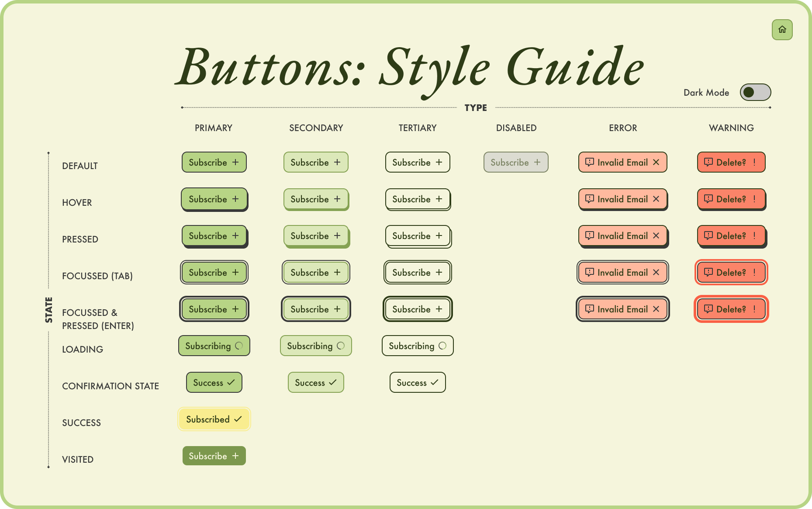Click the pressed-state Delete? warning button
Screen dimensions: 812x509
pyautogui.click(x=731, y=235)
